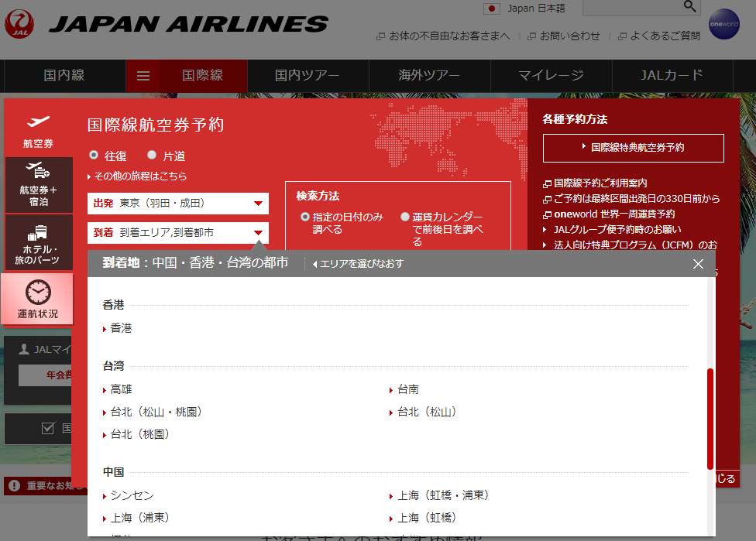Open 国際線予約ご利用案内 link

(x=595, y=183)
